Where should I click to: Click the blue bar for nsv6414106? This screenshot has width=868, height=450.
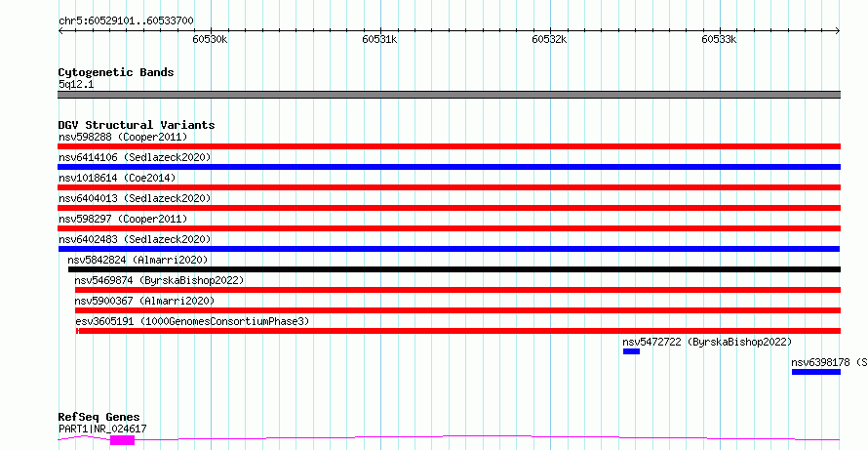[449, 167]
